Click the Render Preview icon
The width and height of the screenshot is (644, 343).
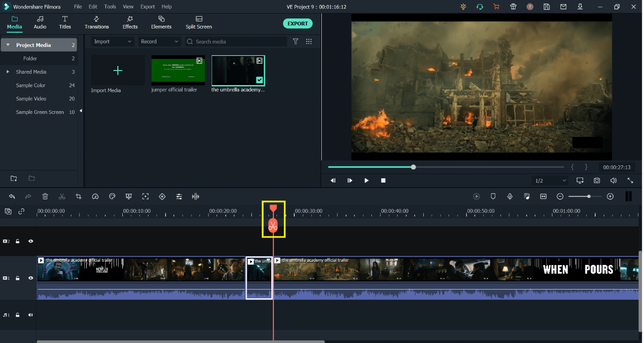click(x=476, y=197)
